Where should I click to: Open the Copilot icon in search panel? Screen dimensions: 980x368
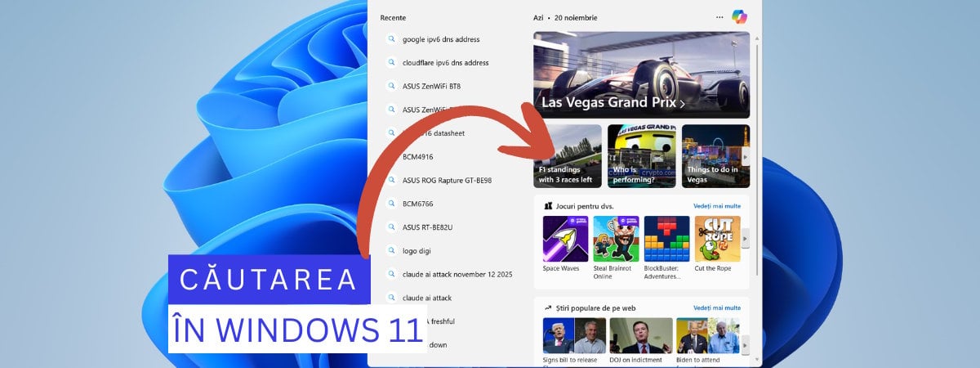pyautogui.click(x=739, y=16)
